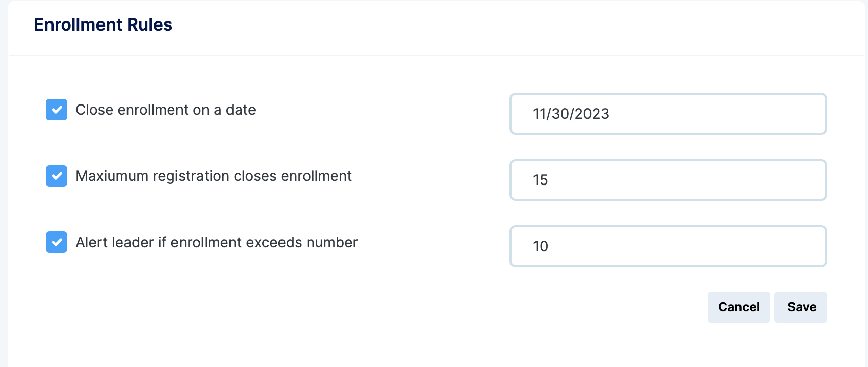This screenshot has width=868, height=367.
Task: Click the 11/30/2023 date text
Action: point(571,114)
